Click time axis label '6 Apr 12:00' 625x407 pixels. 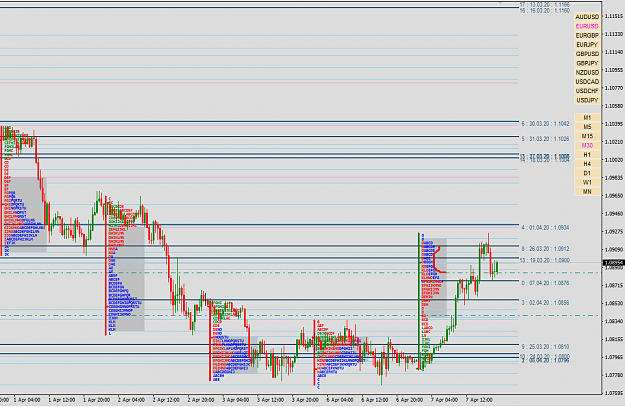[375, 399]
